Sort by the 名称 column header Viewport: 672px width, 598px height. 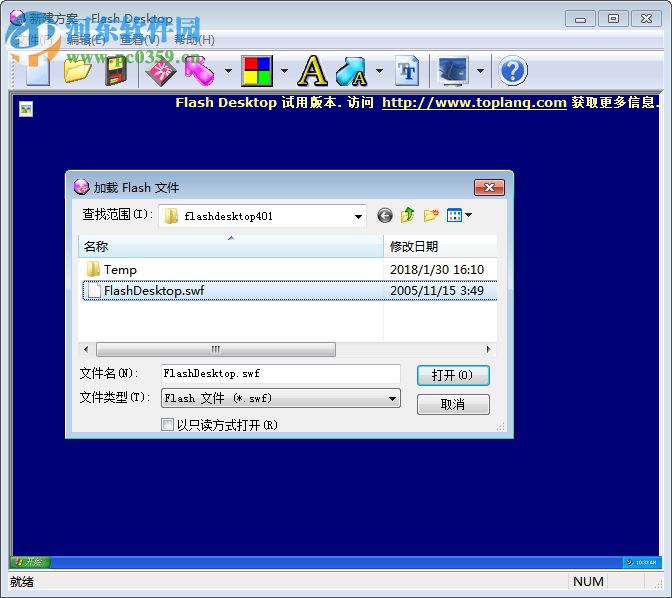(x=231, y=246)
